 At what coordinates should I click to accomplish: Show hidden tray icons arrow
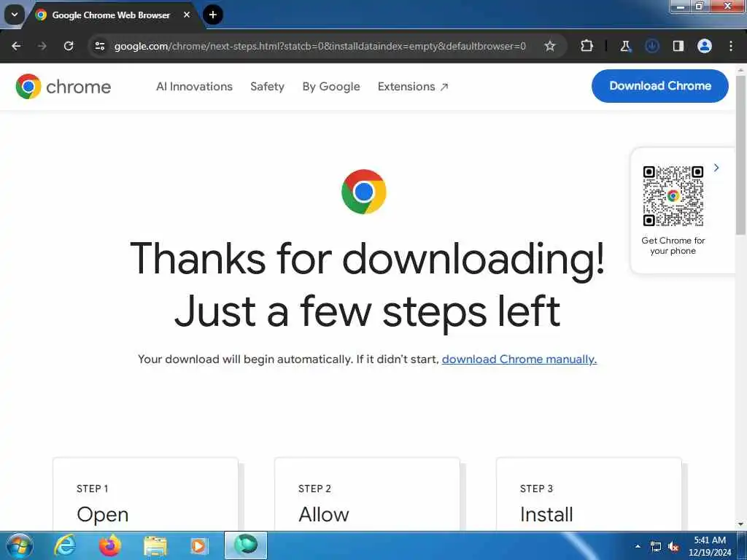point(638,547)
